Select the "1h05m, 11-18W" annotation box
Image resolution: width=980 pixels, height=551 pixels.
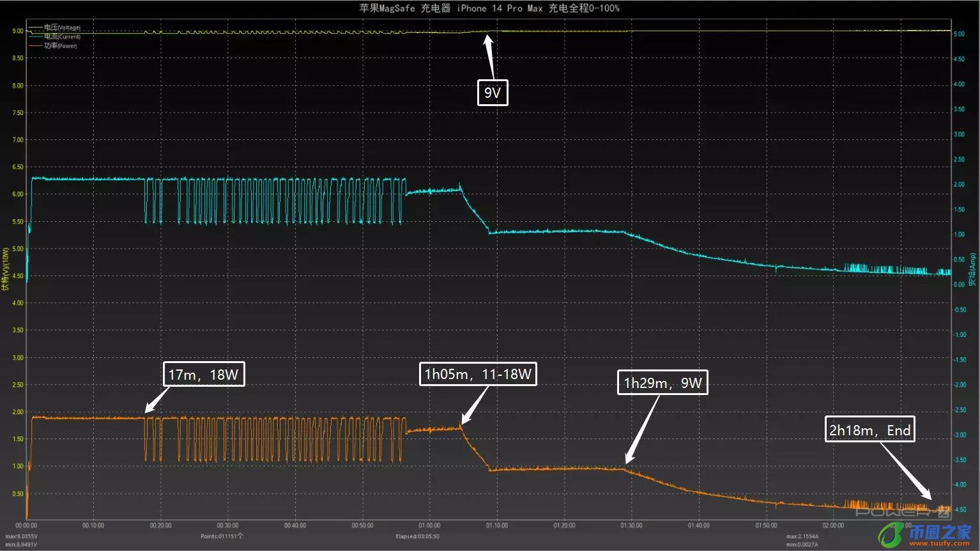click(x=478, y=374)
